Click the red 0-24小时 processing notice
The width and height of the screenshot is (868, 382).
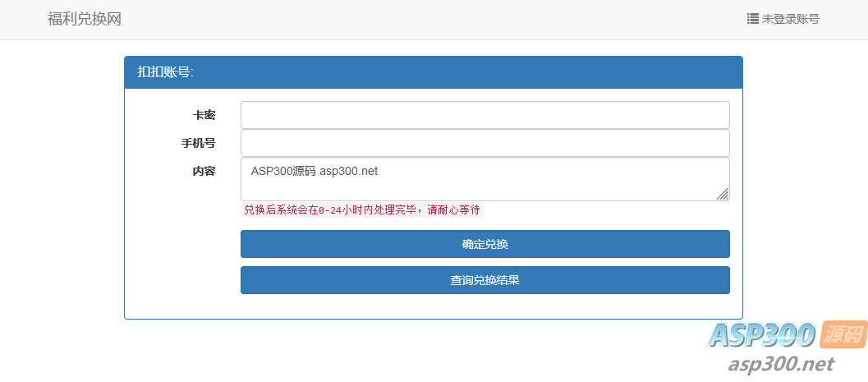pos(361,210)
